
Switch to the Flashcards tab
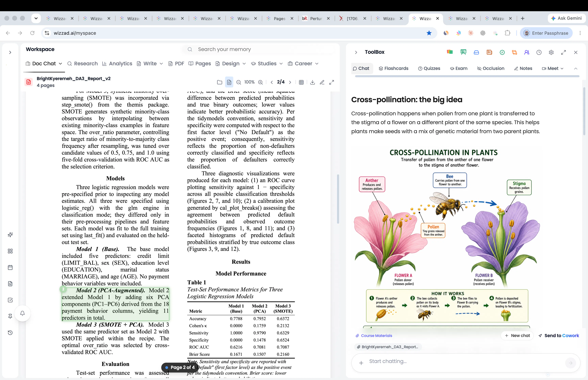(393, 69)
